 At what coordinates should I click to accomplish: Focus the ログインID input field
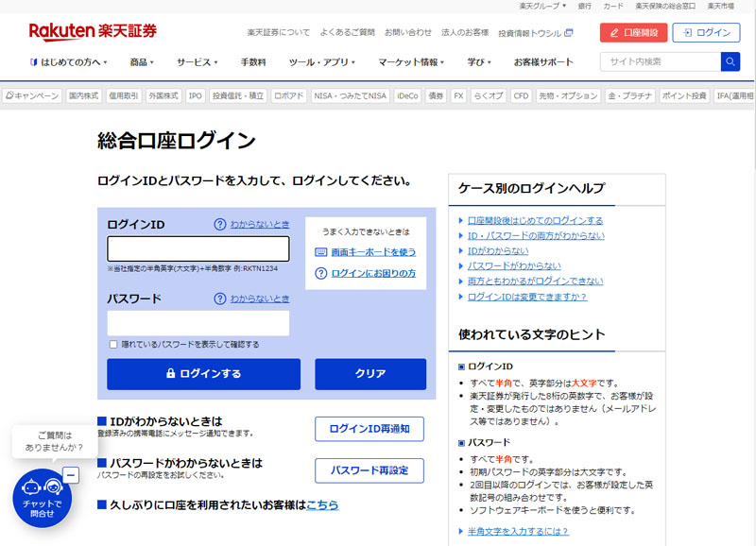click(x=198, y=248)
